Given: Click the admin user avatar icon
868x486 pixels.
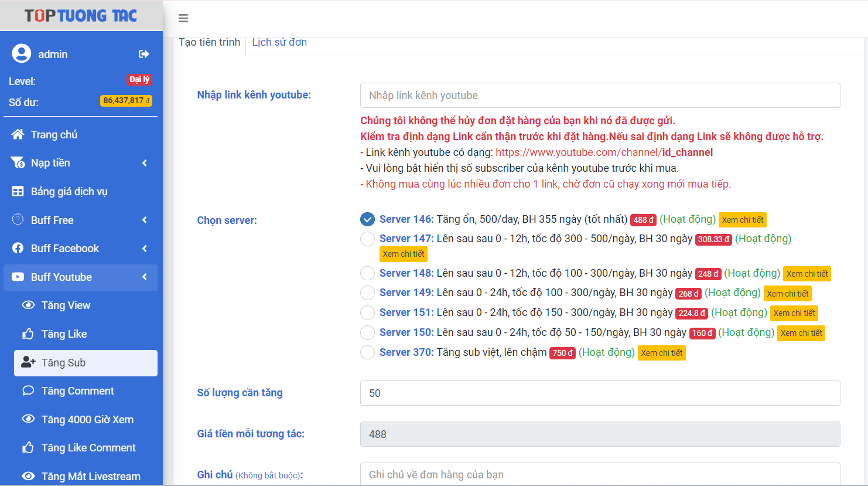Looking at the screenshot, I should (22, 53).
